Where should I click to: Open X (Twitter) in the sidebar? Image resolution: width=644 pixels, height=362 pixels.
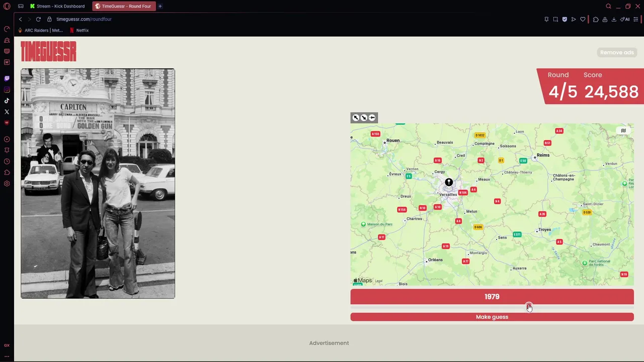click(x=7, y=112)
